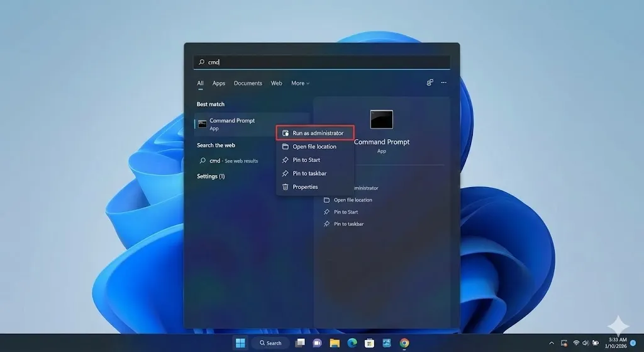
Task: Select the Command Prompt best match result
Action: tap(252, 124)
